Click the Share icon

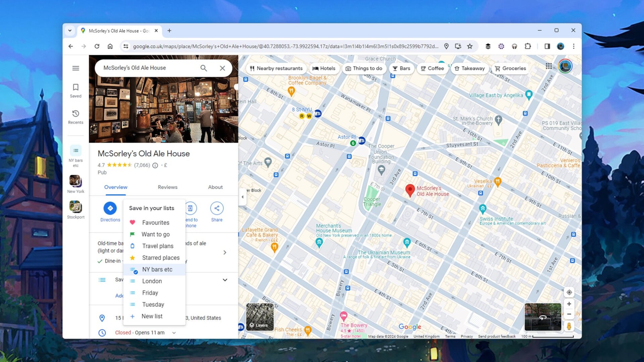(x=217, y=208)
